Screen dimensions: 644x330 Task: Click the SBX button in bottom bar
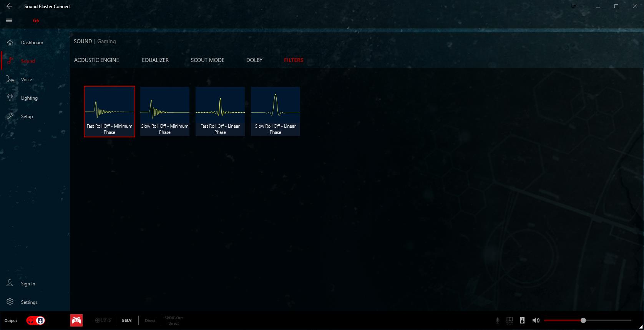tap(127, 320)
